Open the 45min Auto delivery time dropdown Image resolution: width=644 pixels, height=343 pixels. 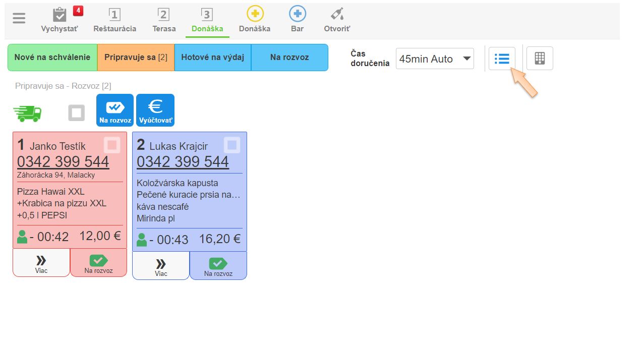click(435, 59)
